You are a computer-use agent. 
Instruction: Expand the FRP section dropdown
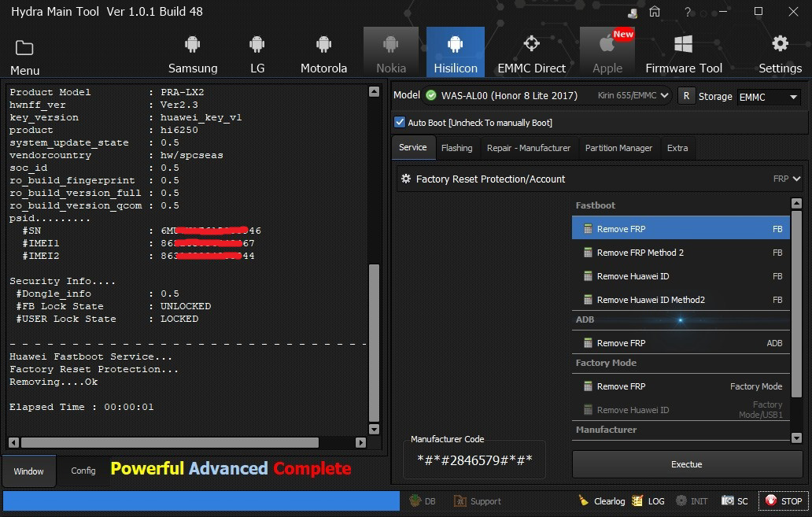(x=796, y=179)
